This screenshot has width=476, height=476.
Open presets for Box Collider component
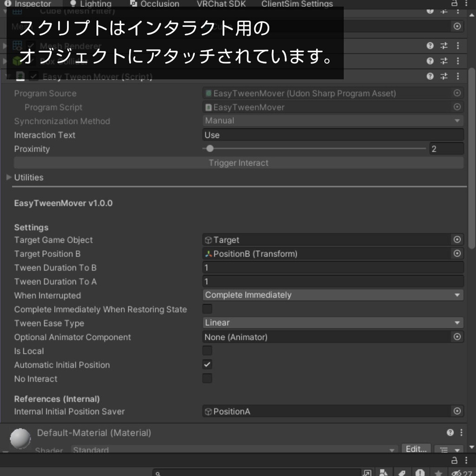[444, 61]
